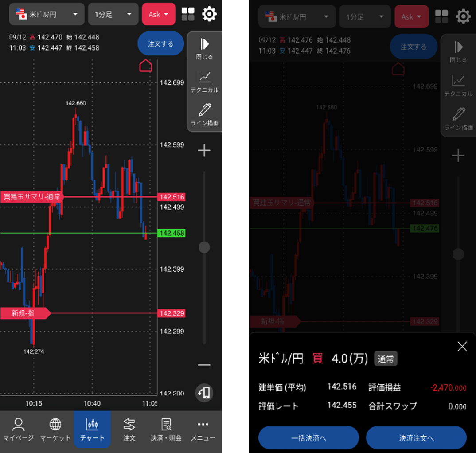Select the チャート tab
This screenshot has height=453, width=476.
tap(92, 430)
